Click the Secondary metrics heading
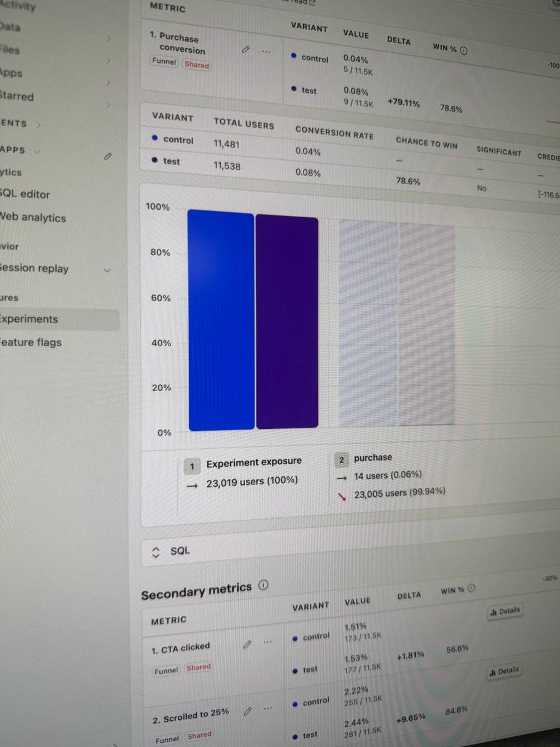This screenshot has height=747, width=560. (197, 591)
